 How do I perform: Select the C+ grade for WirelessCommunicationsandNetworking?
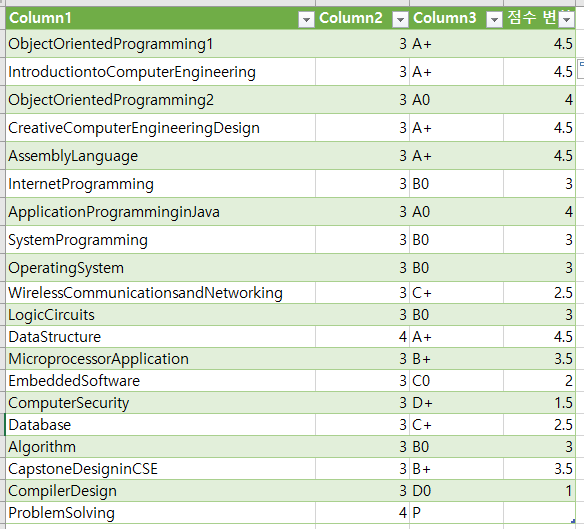(x=456, y=292)
